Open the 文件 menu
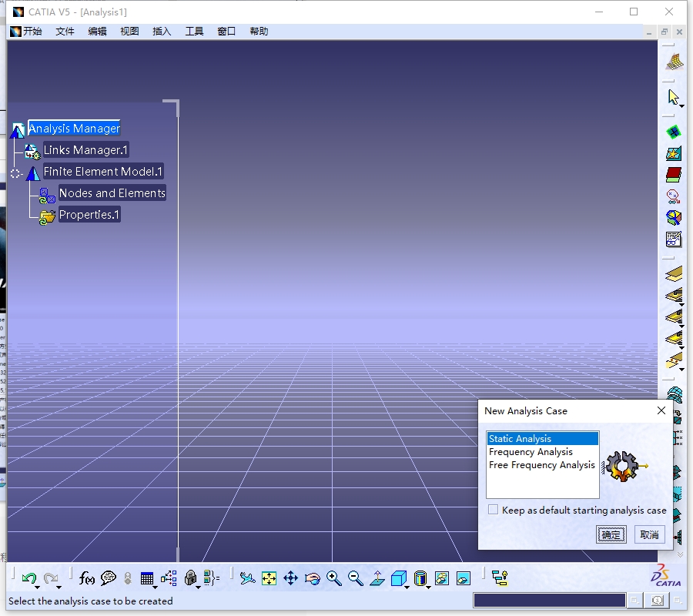Screen dimensions: 693x616 pyautogui.click(x=65, y=32)
